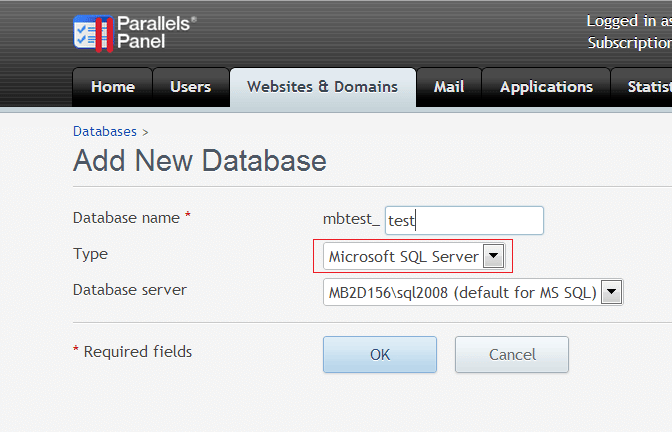
Task: Click the Logged in as text
Action: point(628,21)
